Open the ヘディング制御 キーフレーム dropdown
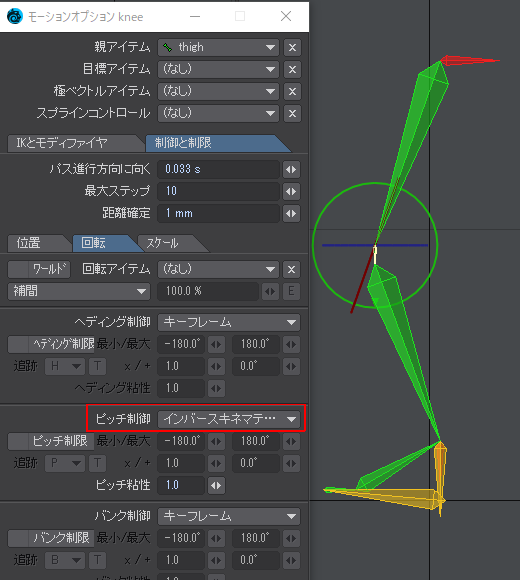 pos(229,323)
